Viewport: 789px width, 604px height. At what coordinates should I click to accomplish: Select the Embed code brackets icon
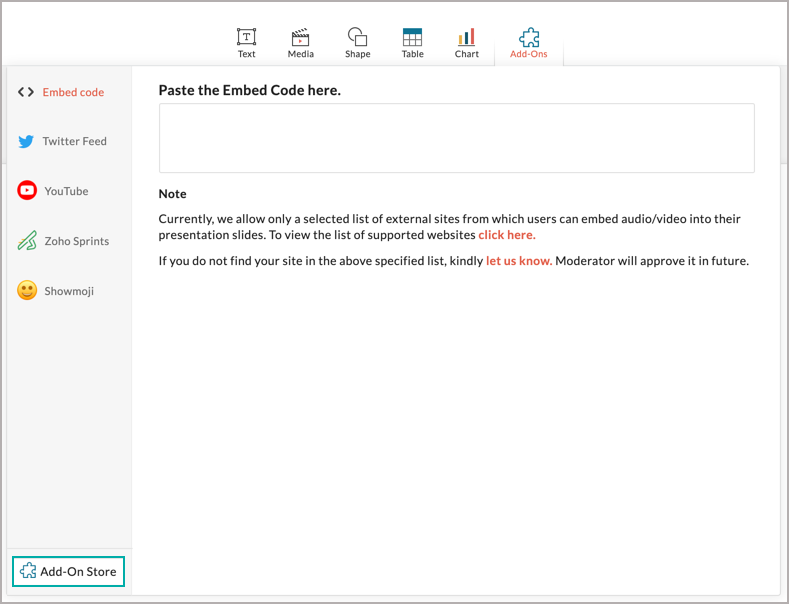click(26, 92)
